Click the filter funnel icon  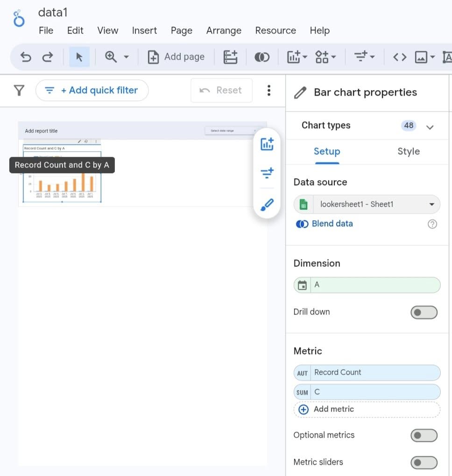(19, 90)
